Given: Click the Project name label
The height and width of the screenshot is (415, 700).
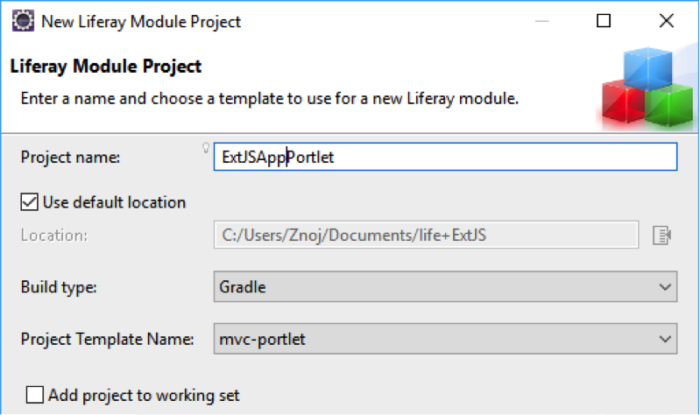Looking at the screenshot, I should coord(71,157).
